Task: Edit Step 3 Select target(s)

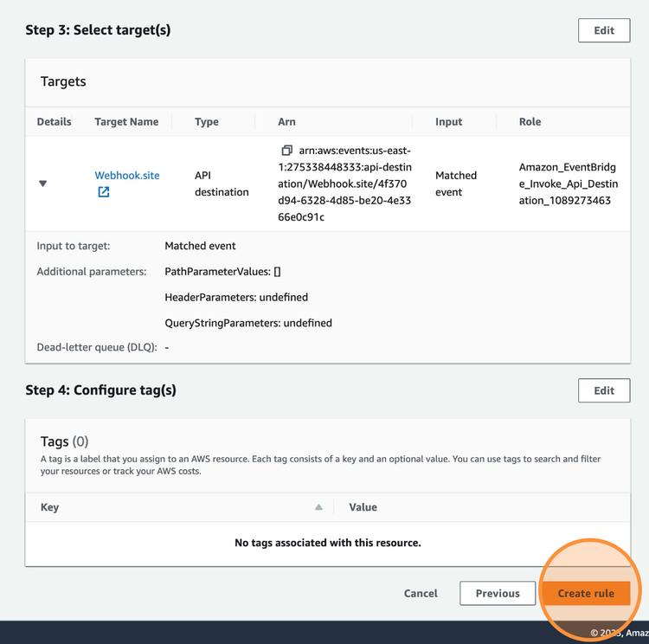Action: click(x=603, y=30)
